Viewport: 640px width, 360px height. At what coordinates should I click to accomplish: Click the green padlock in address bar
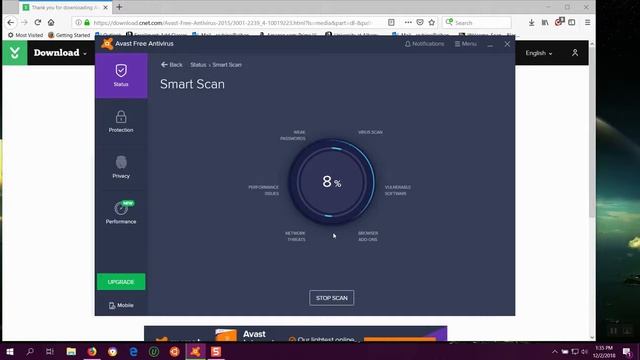[x=87, y=22]
